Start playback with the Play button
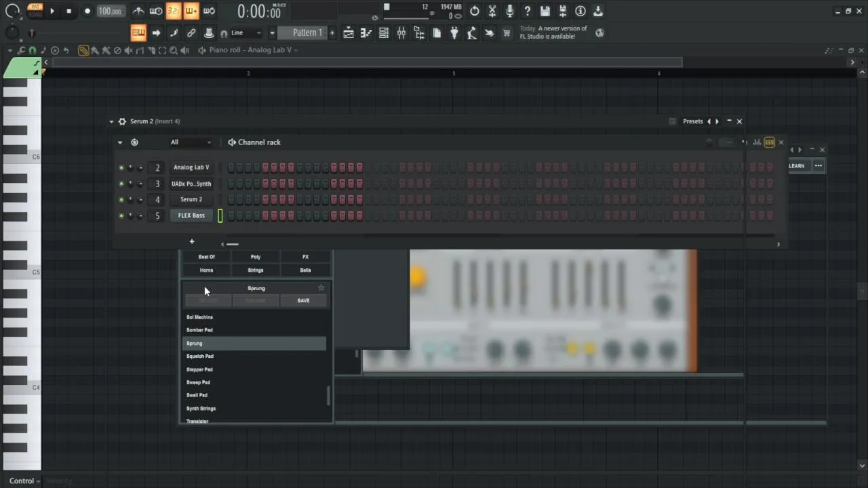The height and width of the screenshot is (488, 868). (52, 11)
